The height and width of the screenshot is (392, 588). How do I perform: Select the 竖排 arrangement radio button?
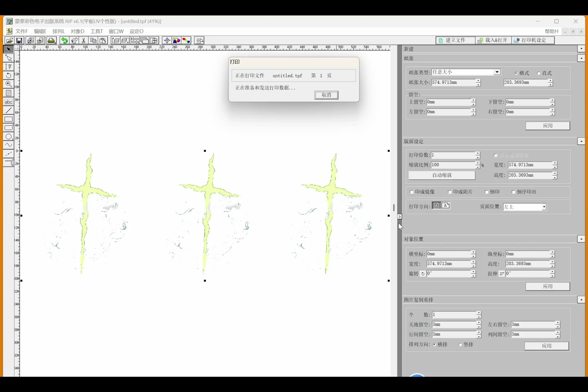[460, 345]
